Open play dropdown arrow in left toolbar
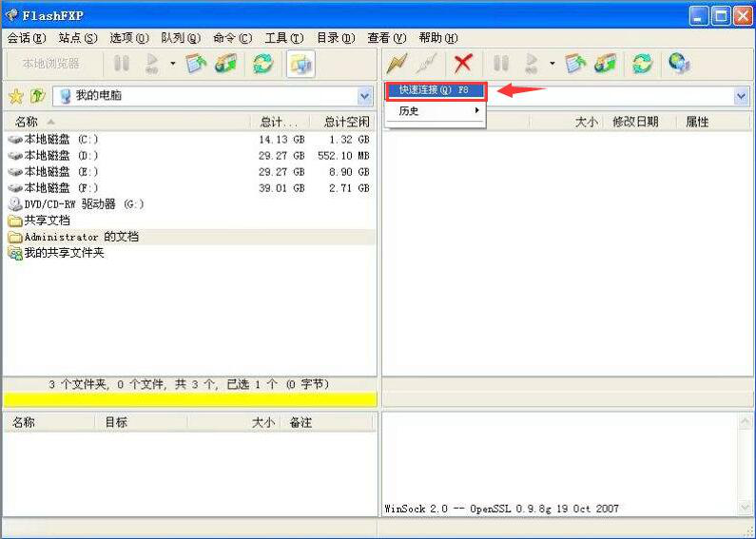 click(x=173, y=63)
